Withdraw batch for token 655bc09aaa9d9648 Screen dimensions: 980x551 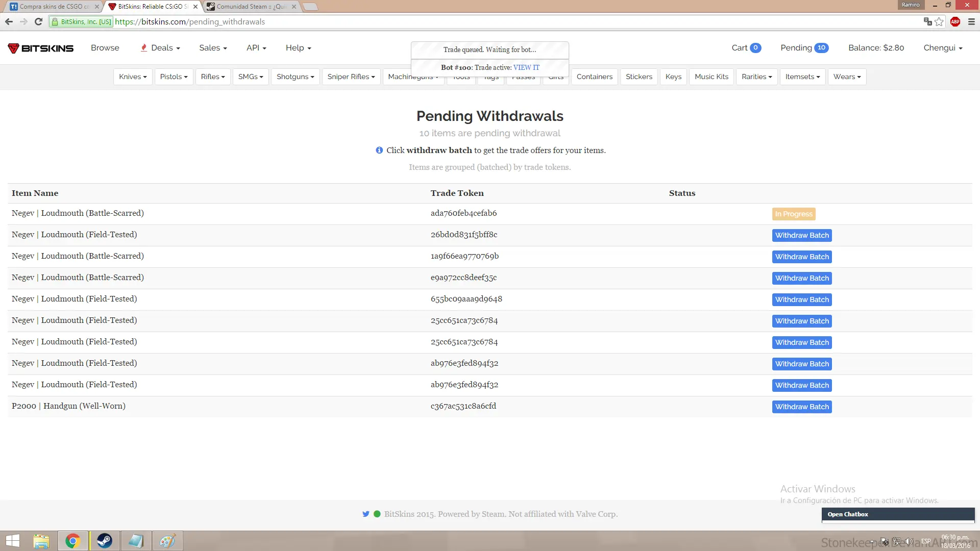click(802, 299)
